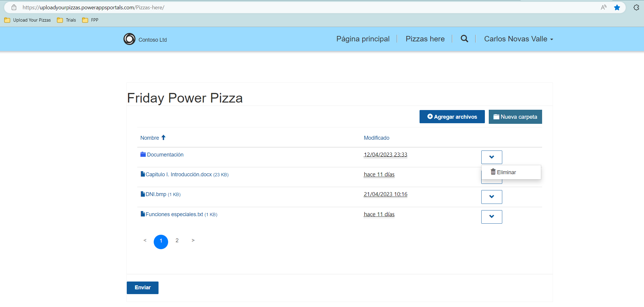Open Capitulo I. Introducción.docx link
Image resolution: width=644 pixels, height=307 pixels.
click(179, 174)
